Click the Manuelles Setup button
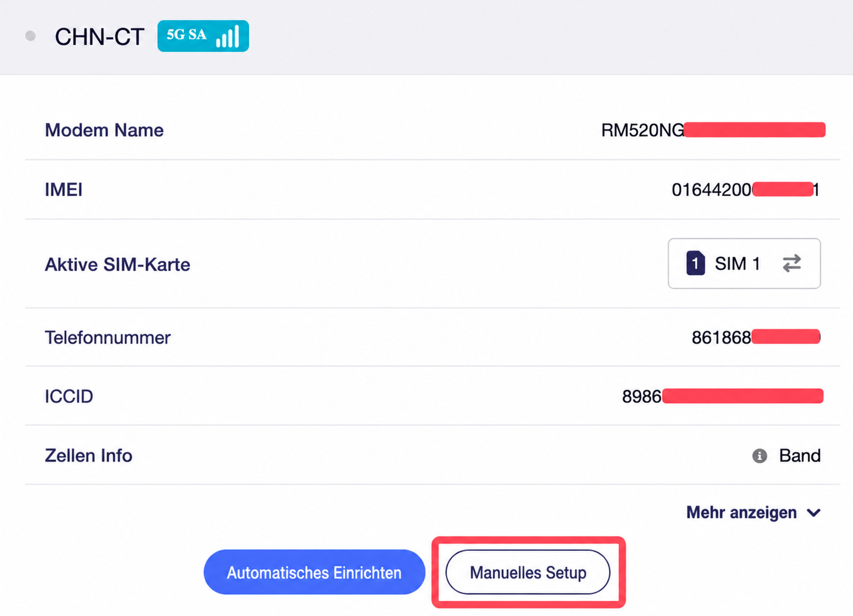The image size is (853, 616). pyautogui.click(x=528, y=572)
